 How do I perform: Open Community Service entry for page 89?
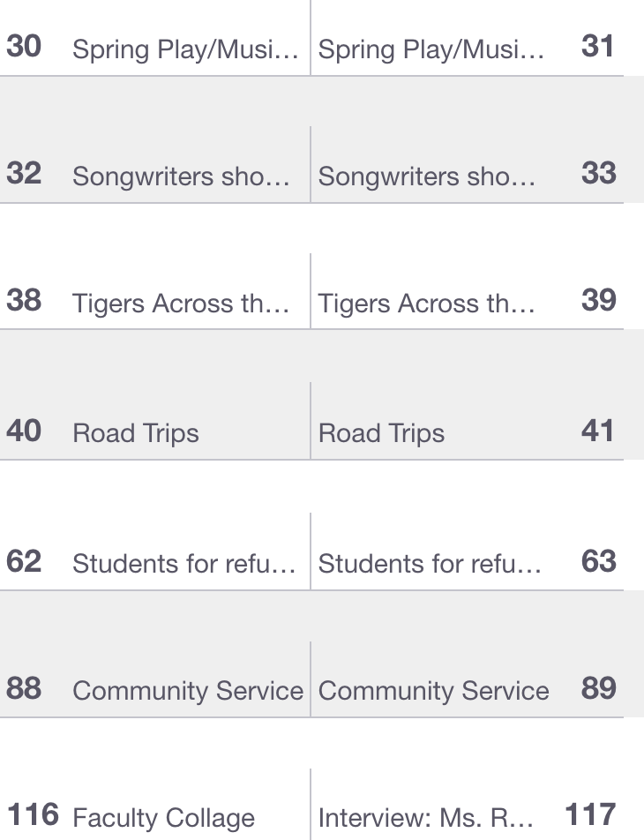click(x=433, y=691)
